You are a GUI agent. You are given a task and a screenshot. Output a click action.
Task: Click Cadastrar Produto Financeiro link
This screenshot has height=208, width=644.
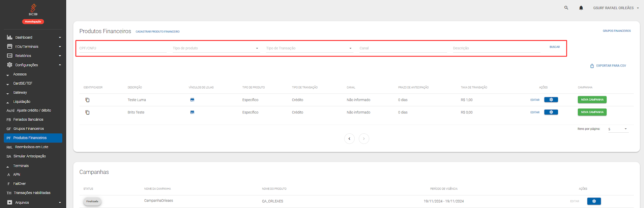pyautogui.click(x=157, y=32)
